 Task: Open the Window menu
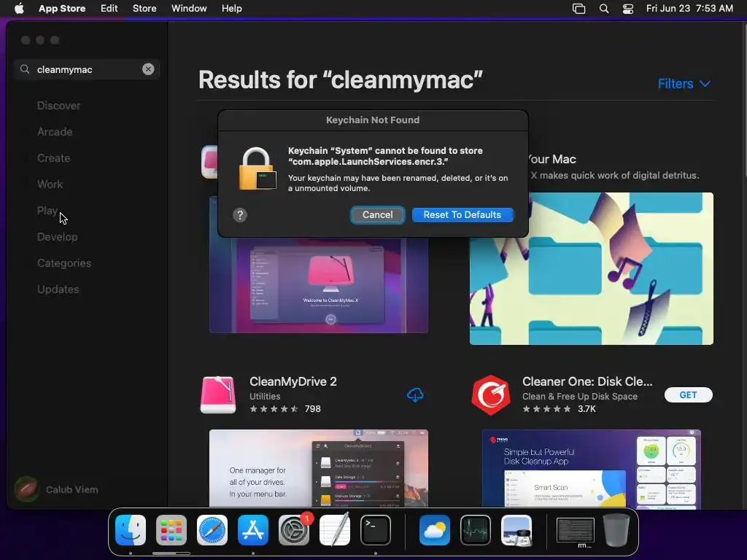pos(189,9)
